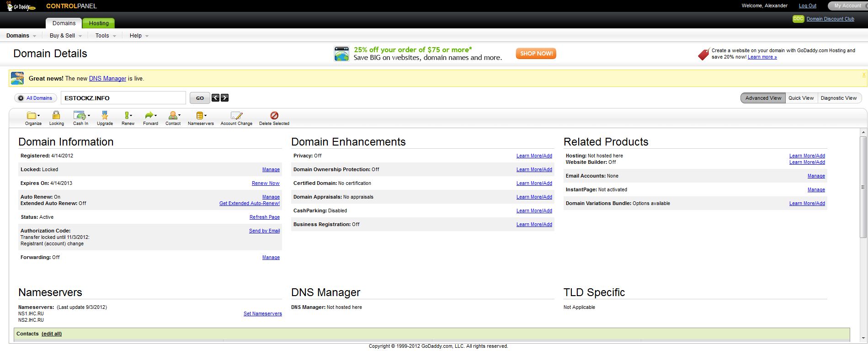Click Learn More/Add for Certified Domain
868x351 pixels.
click(x=534, y=183)
